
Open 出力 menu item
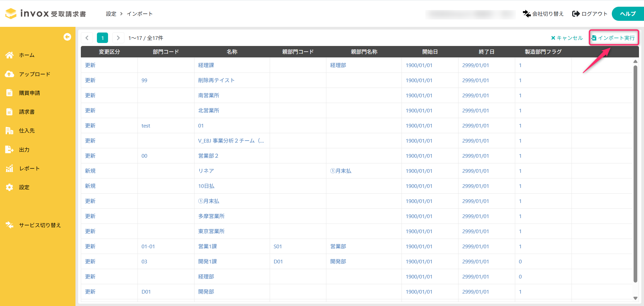click(24, 150)
